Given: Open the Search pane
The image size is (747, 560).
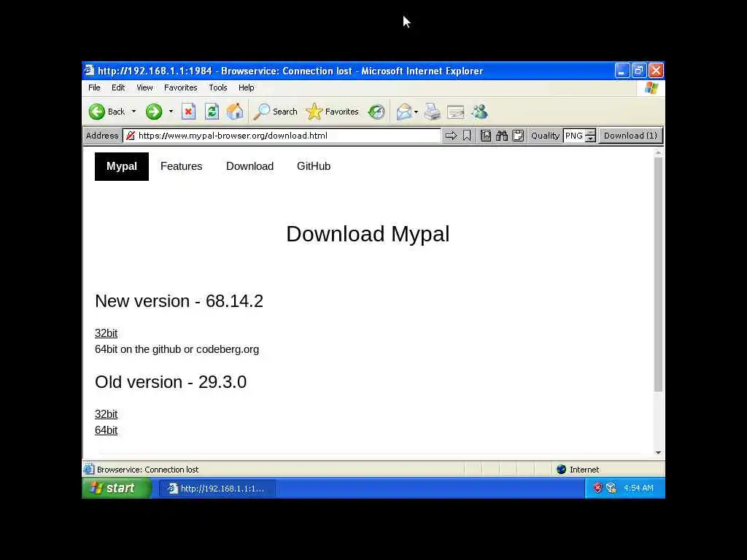Looking at the screenshot, I should click(275, 112).
